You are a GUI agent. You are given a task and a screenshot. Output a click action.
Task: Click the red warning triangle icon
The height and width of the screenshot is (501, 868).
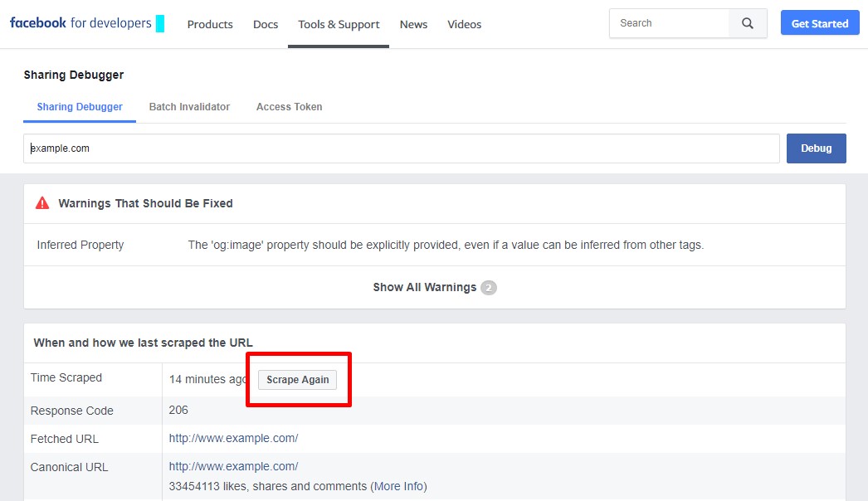(41, 202)
